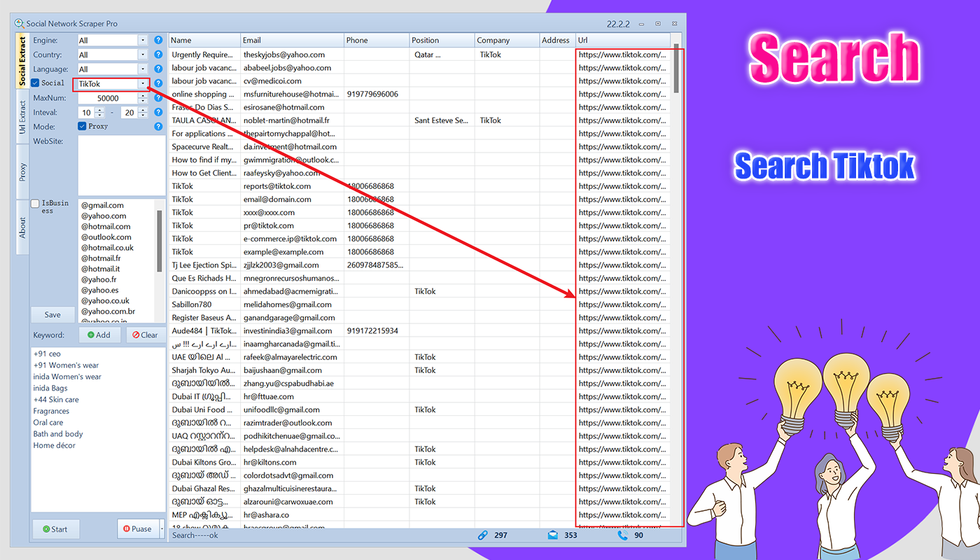Click the help icon beside Country dropdown
Image resolution: width=980 pixels, height=560 pixels.
point(158,55)
